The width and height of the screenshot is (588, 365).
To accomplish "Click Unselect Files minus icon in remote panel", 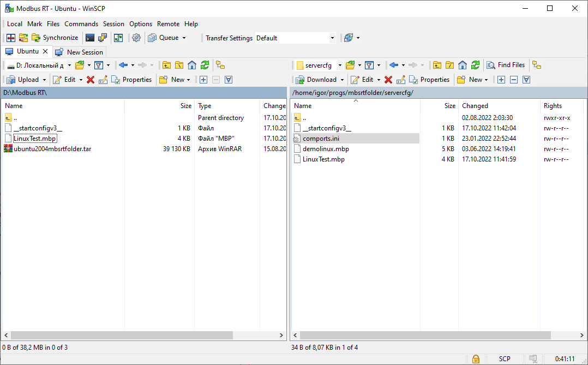I will click(514, 80).
